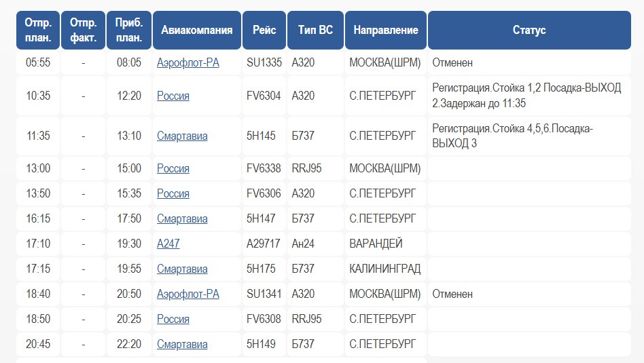Click Россия airline link for flight FV6304
Screen dimensions: 644x363
[x=173, y=96]
